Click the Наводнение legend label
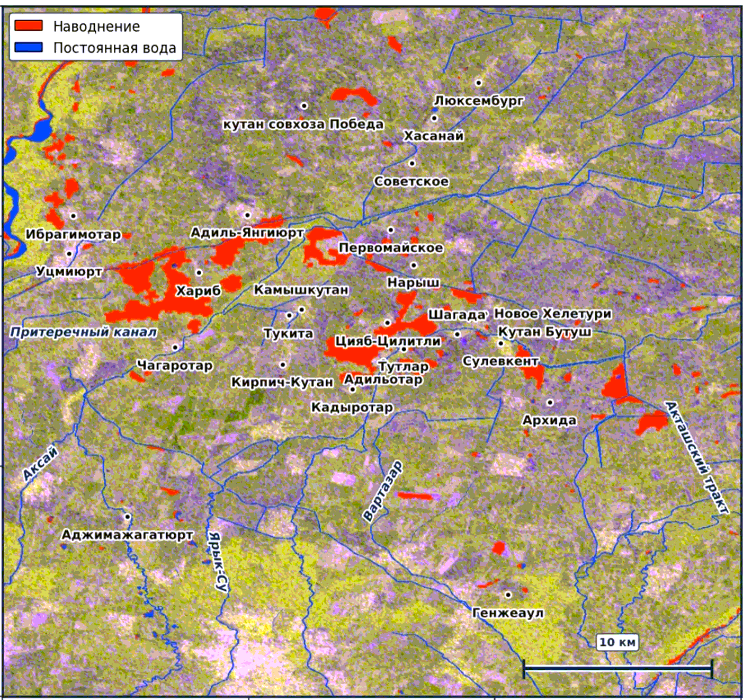The image size is (743, 700). (x=96, y=26)
